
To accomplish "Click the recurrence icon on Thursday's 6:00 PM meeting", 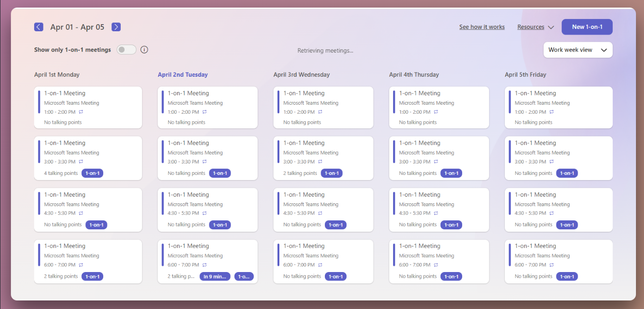I will (x=436, y=264).
